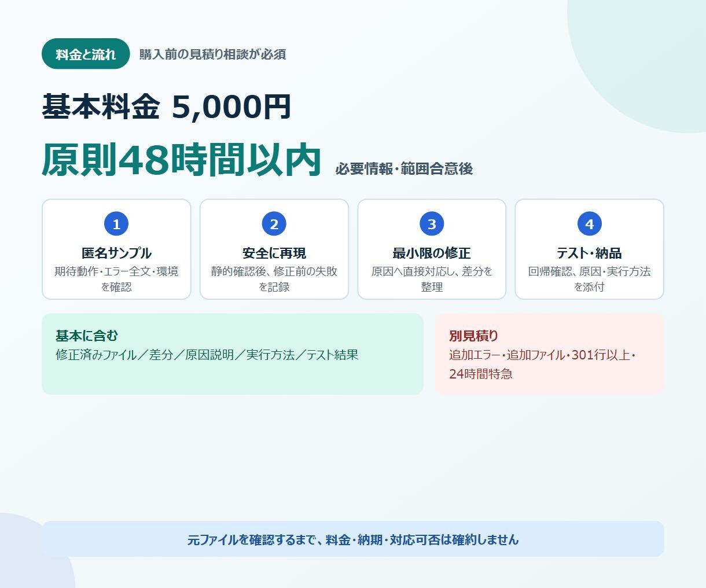Click the step 4 number circle
This screenshot has width=706, height=588.
tap(590, 224)
